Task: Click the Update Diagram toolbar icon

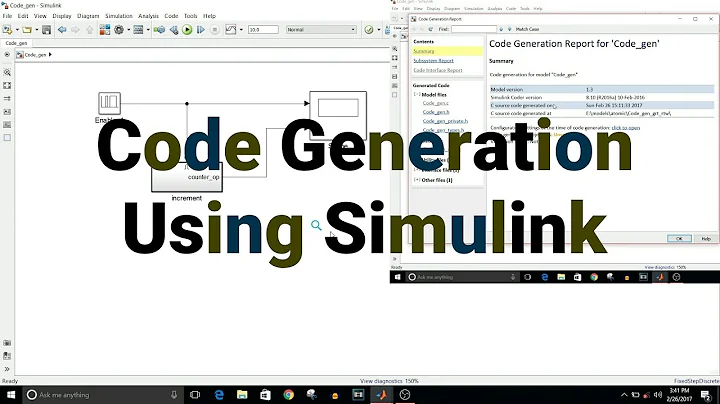Action: point(159,30)
